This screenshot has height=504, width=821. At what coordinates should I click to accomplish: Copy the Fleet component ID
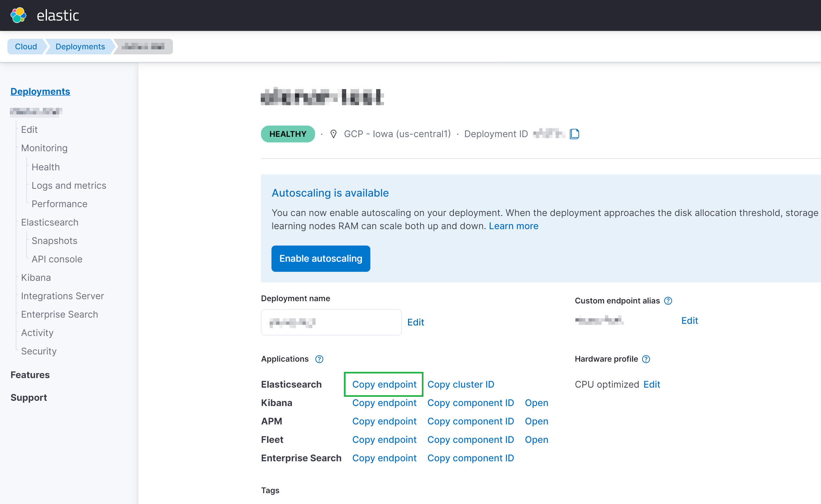click(x=470, y=440)
